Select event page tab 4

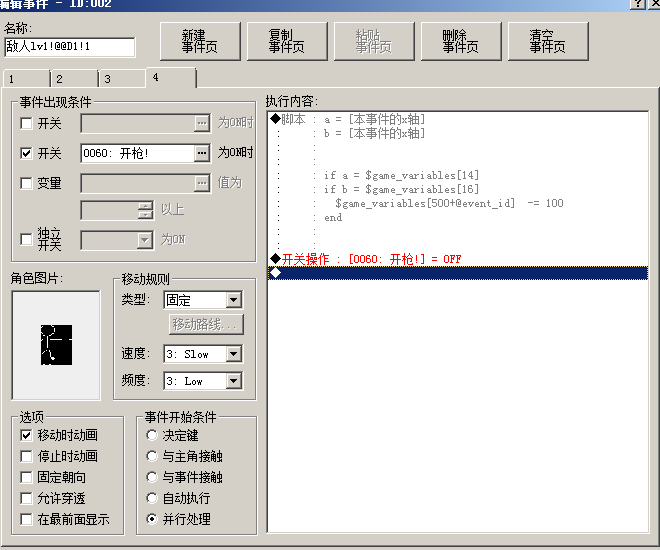tap(171, 77)
